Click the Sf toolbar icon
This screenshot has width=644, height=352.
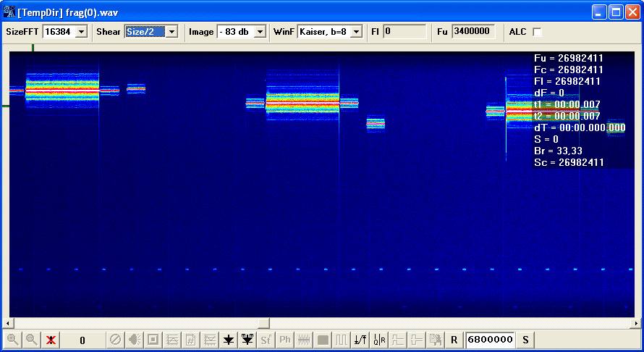(266, 340)
